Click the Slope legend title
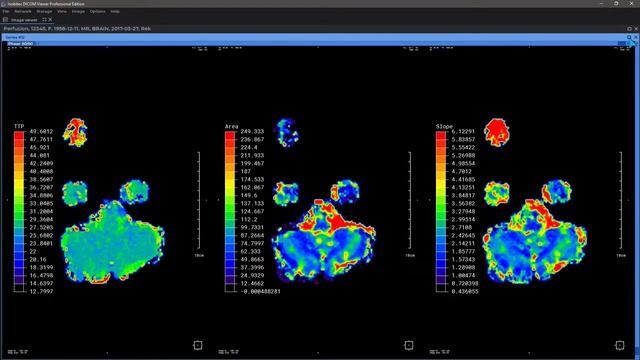This screenshot has width=640, height=360. coord(444,127)
